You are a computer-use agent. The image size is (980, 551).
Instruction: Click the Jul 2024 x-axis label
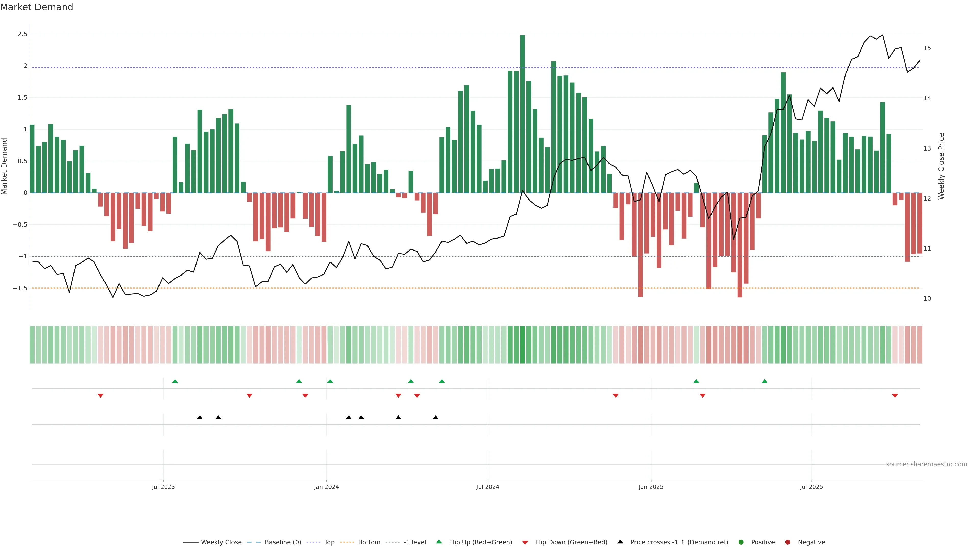pos(488,487)
